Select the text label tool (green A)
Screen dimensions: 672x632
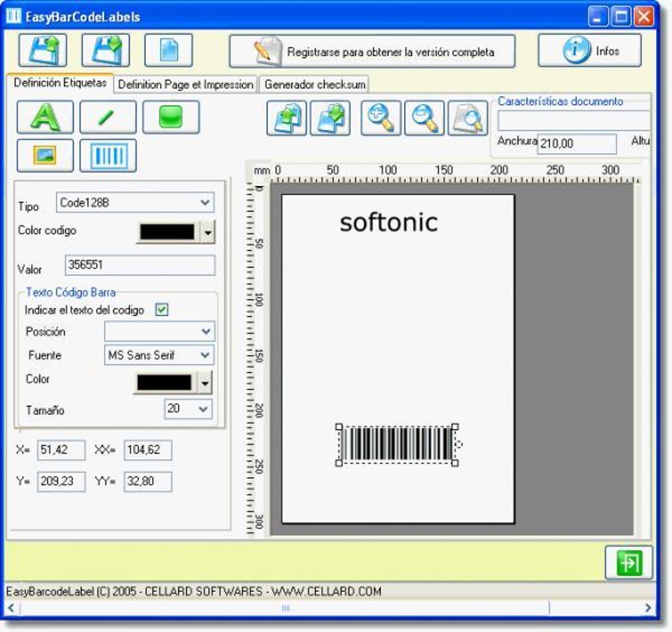45,117
